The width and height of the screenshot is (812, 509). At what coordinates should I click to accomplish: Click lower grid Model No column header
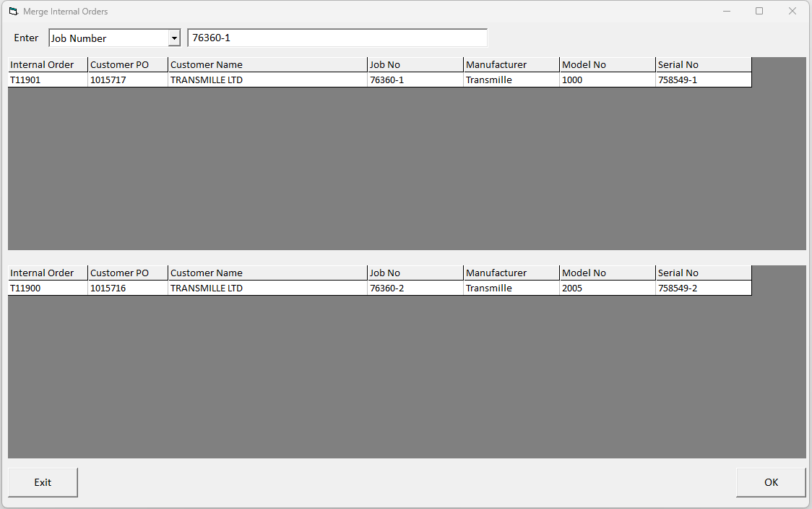click(608, 273)
